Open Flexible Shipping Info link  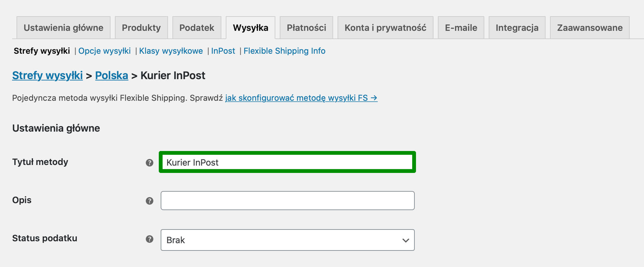(x=285, y=51)
